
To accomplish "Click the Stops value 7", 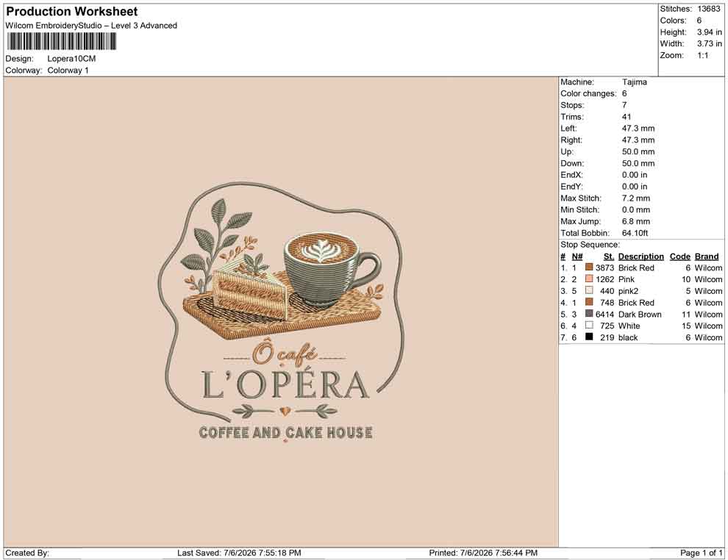I will [x=624, y=105].
